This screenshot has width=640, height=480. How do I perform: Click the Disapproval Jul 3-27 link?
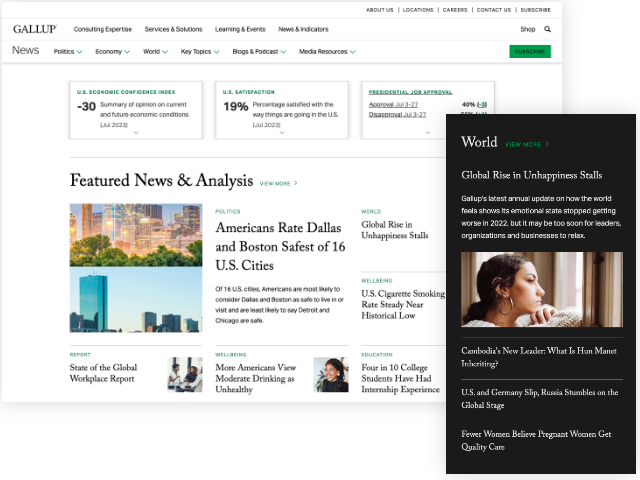pyautogui.click(x=397, y=115)
